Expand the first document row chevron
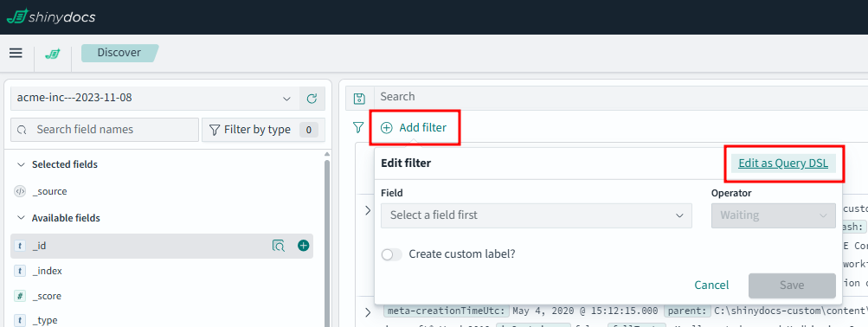Screen dimensions: 868x327 pos(368,211)
